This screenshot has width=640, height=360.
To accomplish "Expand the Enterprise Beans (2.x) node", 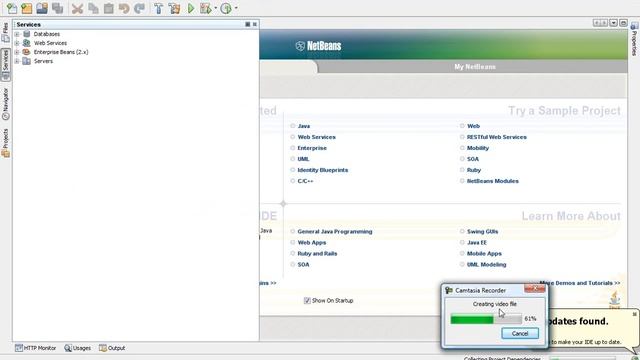I will click(x=17, y=52).
